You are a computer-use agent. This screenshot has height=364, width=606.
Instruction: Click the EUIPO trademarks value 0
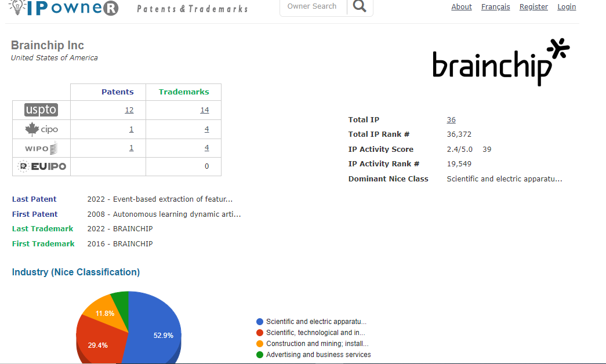pyautogui.click(x=207, y=166)
